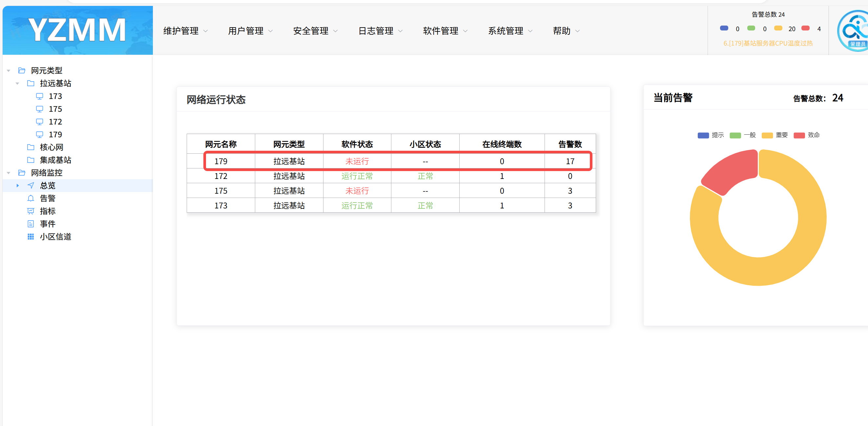Select 事件 in the sidebar
The height and width of the screenshot is (426, 868).
click(x=48, y=224)
